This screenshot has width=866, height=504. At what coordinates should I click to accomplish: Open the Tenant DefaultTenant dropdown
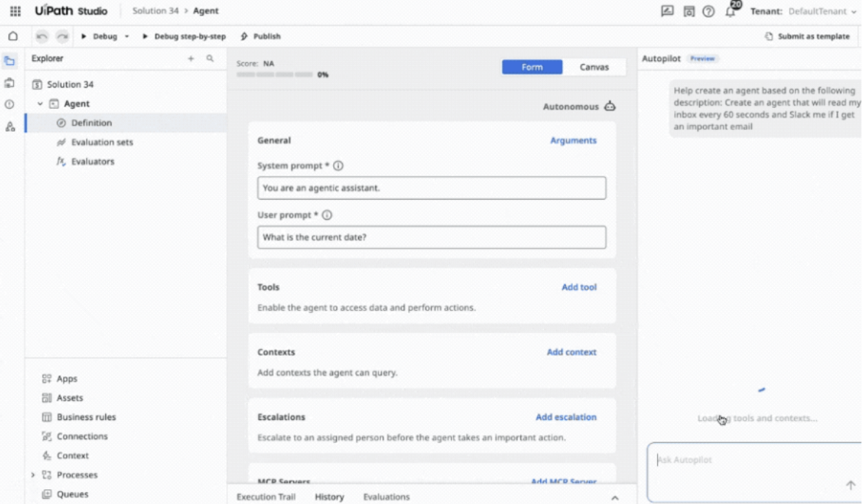pos(805,12)
